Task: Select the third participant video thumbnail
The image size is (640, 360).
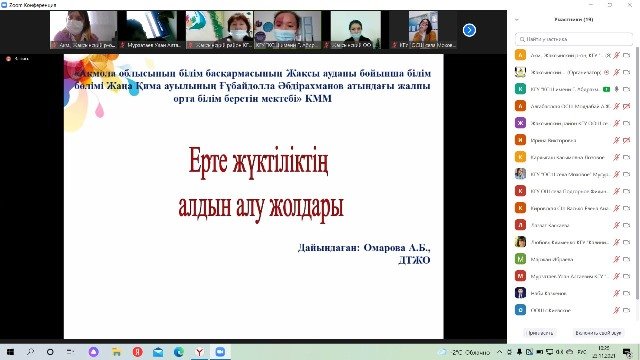Action: (220, 30)
